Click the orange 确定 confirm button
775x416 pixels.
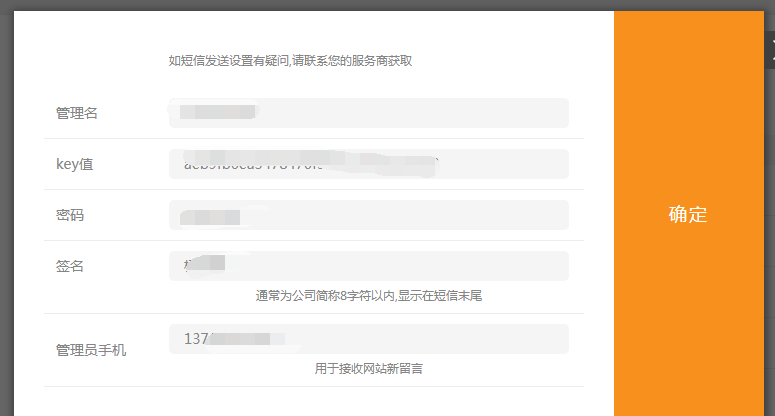coord(689,213)
